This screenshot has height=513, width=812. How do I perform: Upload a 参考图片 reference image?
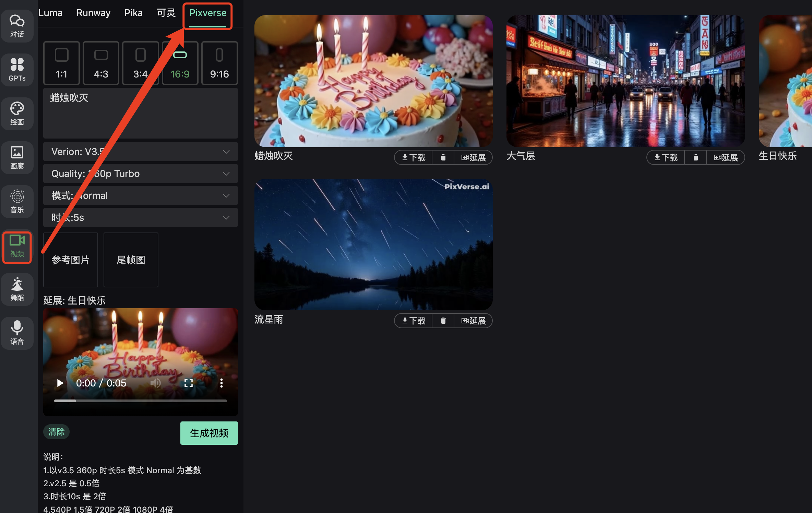click(x=70, y=260)
